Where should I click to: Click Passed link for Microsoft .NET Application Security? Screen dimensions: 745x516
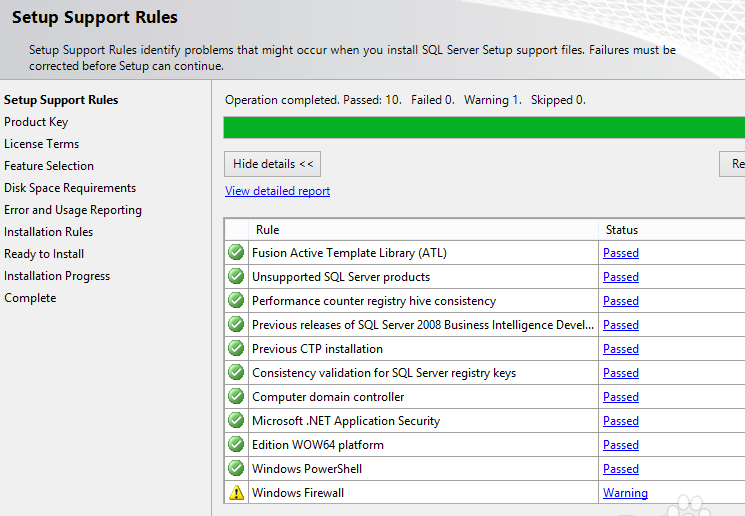tap(620, 421)
